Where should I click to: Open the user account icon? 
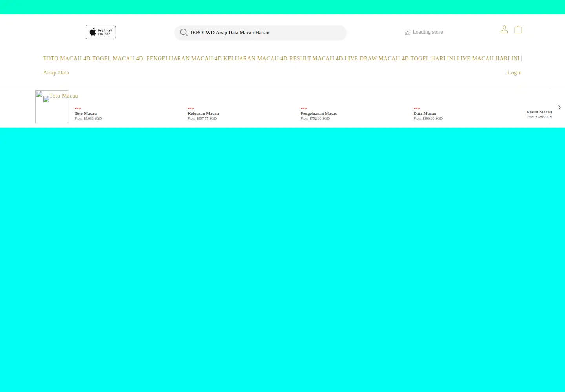coord(504,29)
